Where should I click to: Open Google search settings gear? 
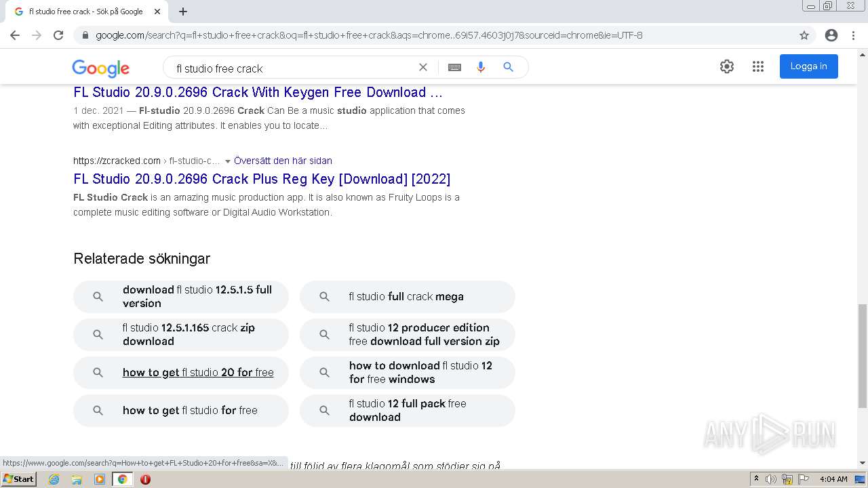click(727, 66)
